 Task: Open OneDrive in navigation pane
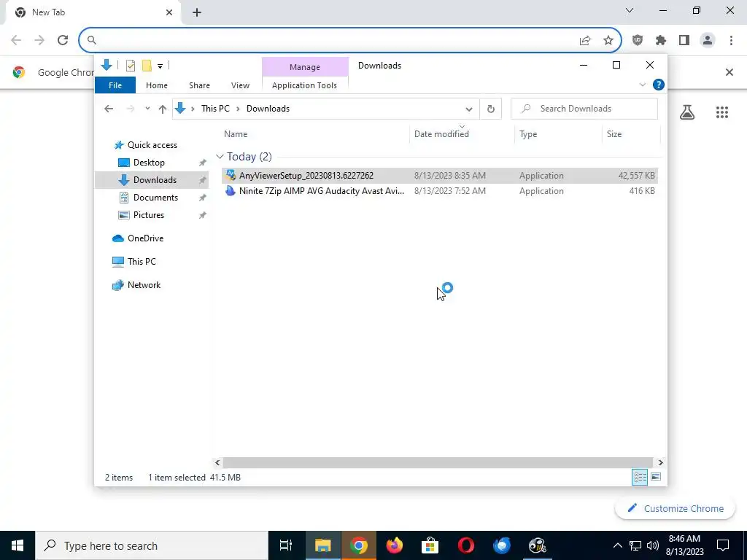145,238
